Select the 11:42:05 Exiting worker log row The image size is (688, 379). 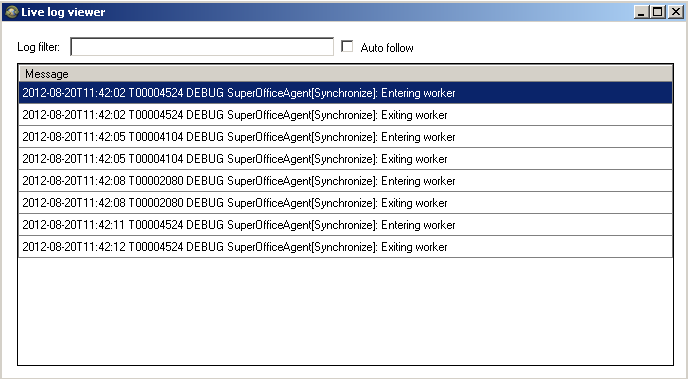tap(345, 159)
